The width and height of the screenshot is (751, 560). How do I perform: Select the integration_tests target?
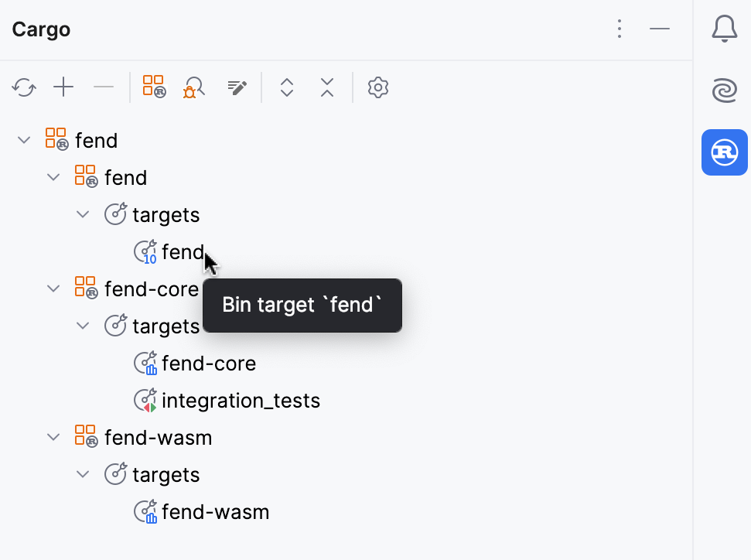(241, 400)
